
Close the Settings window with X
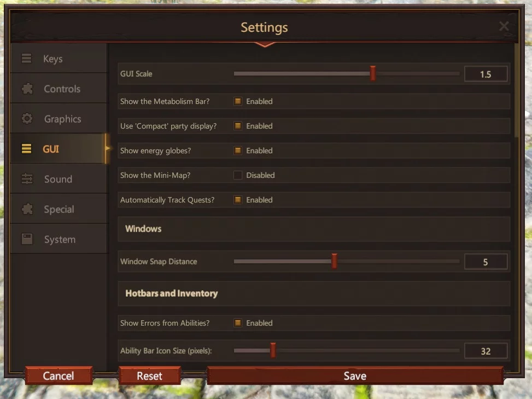coord(504,26)
